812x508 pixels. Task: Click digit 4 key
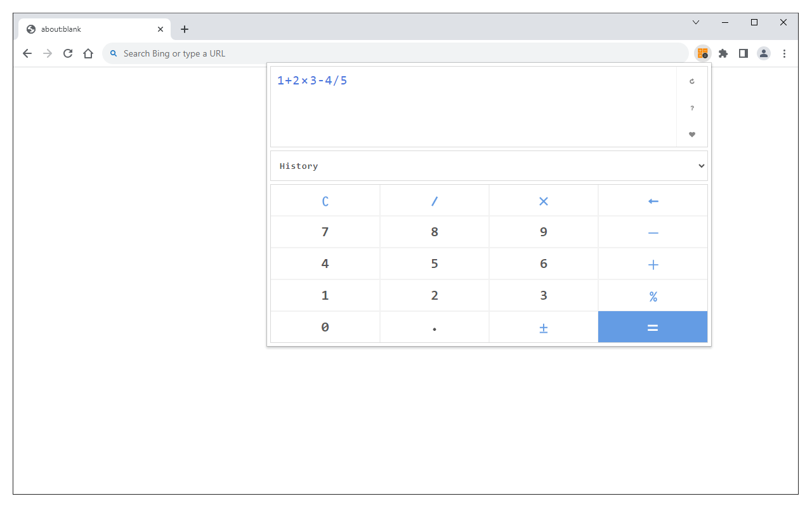(x=325, y=264)
